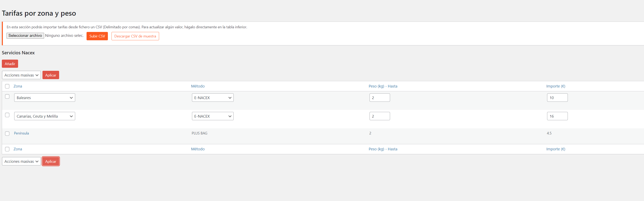Click the Ninguno archivo selec. file status text
644x201 pixels.
64,36
